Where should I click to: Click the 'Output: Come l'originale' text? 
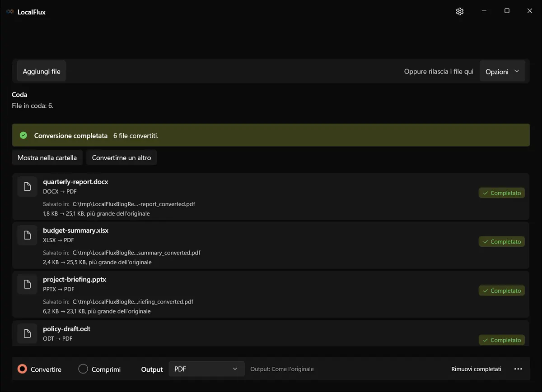coord(282,369)
